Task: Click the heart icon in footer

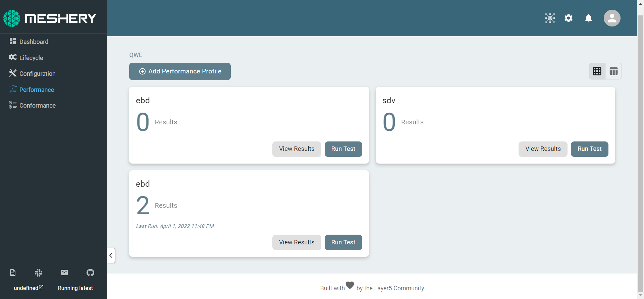Action: pos(350,285)
